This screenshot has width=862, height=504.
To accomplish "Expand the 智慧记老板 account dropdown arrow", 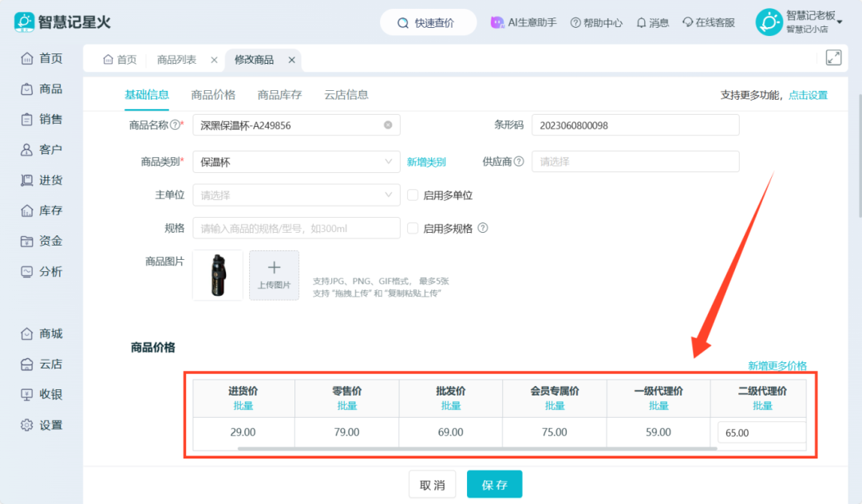I will coord(840,22).
